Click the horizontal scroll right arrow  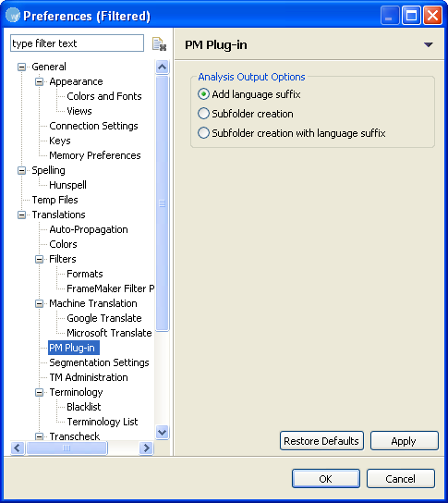147,448
